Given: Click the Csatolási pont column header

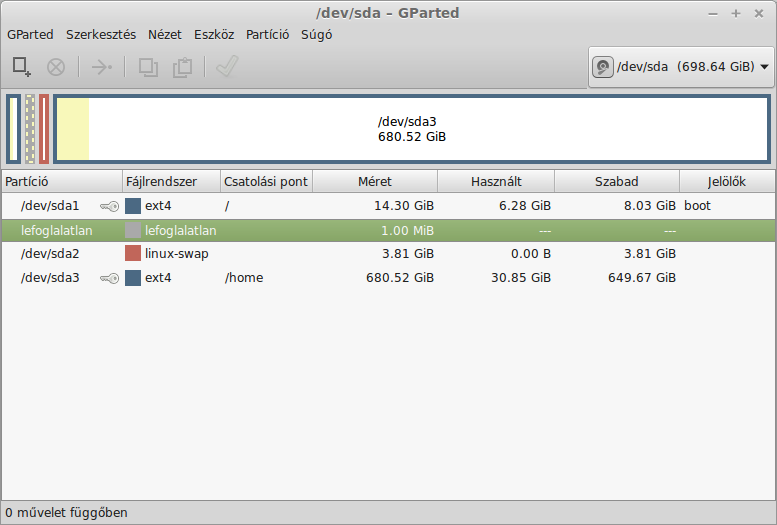Looking at the screenshot, I should click(267, 181).
